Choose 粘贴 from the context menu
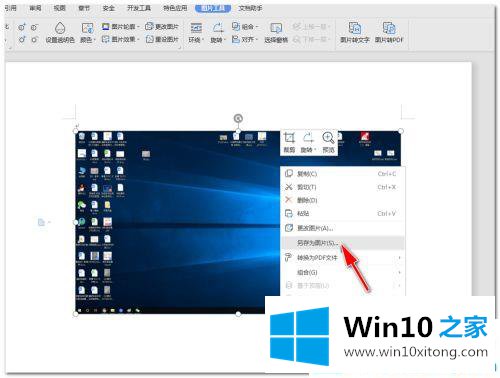The image size is (500, 378). (343, 213)
